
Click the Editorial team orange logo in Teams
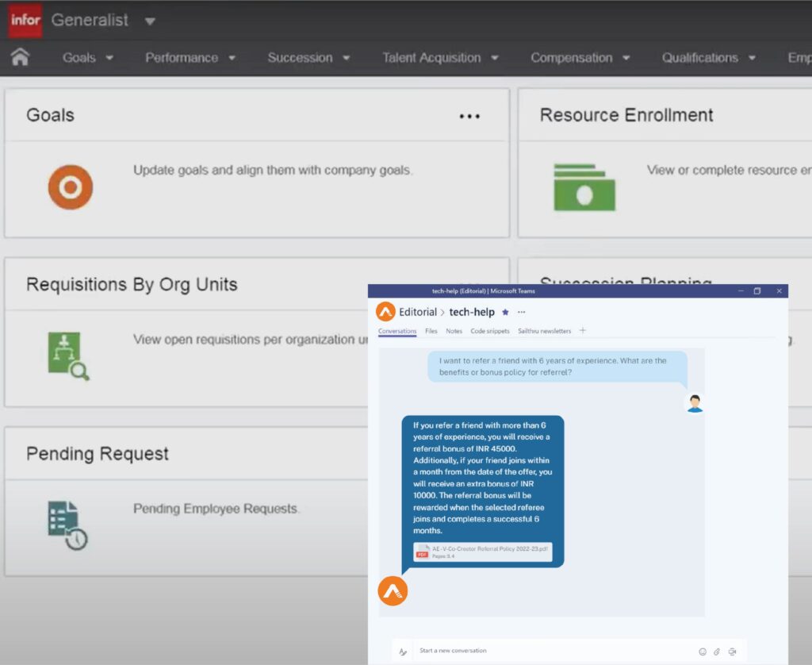(x=385, y=312)
